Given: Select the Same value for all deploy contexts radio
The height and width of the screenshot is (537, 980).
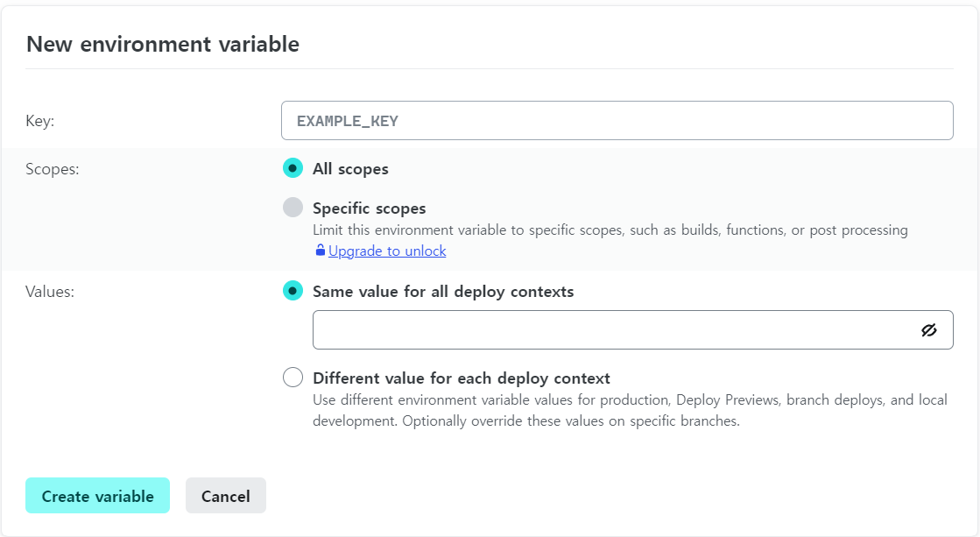Looking at the screenshot, I should (293, 291).
